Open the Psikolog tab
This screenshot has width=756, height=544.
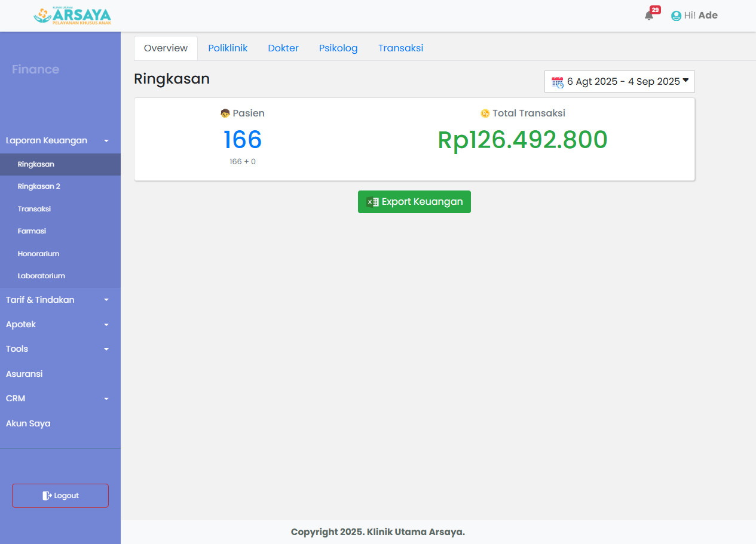pos(338,48)
